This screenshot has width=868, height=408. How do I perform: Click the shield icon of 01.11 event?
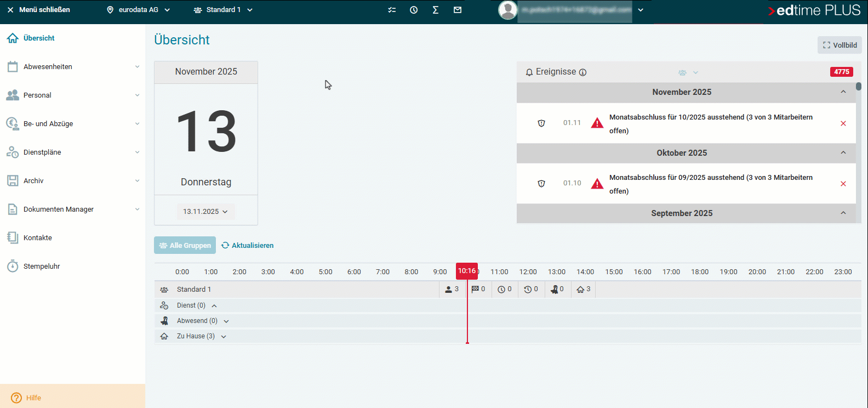coord(541,123)
